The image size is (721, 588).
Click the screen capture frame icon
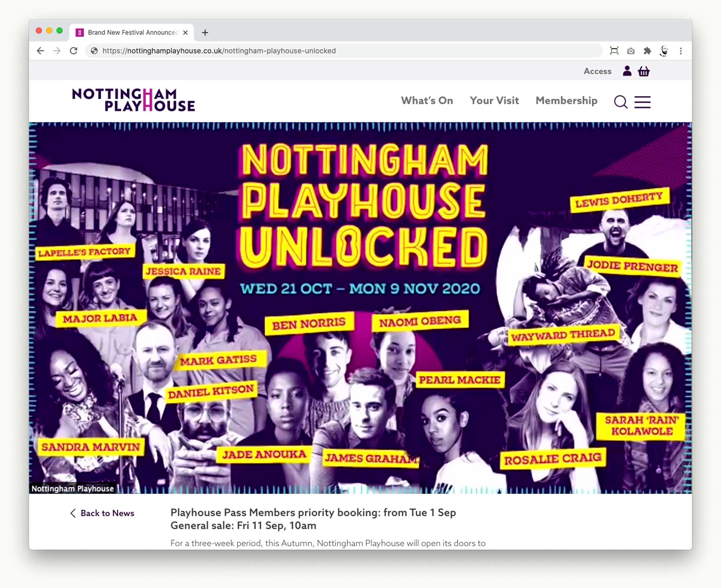pos(614,51)
